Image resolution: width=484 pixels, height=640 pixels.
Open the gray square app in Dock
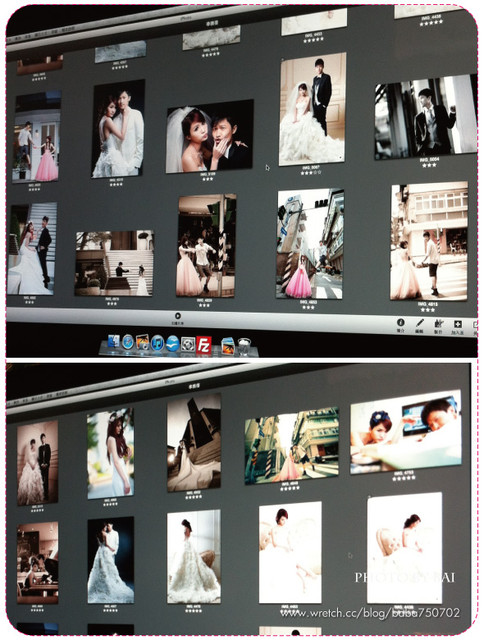188,345
